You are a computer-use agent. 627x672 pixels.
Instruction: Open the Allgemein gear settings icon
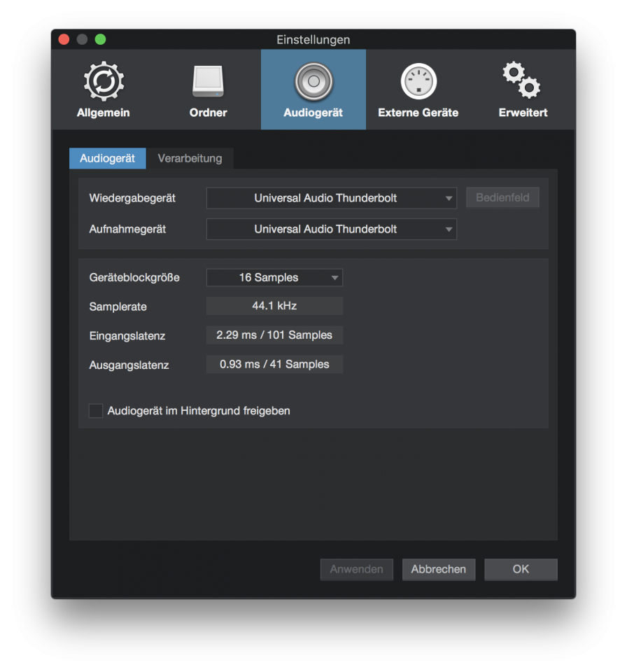pos(104,81)
